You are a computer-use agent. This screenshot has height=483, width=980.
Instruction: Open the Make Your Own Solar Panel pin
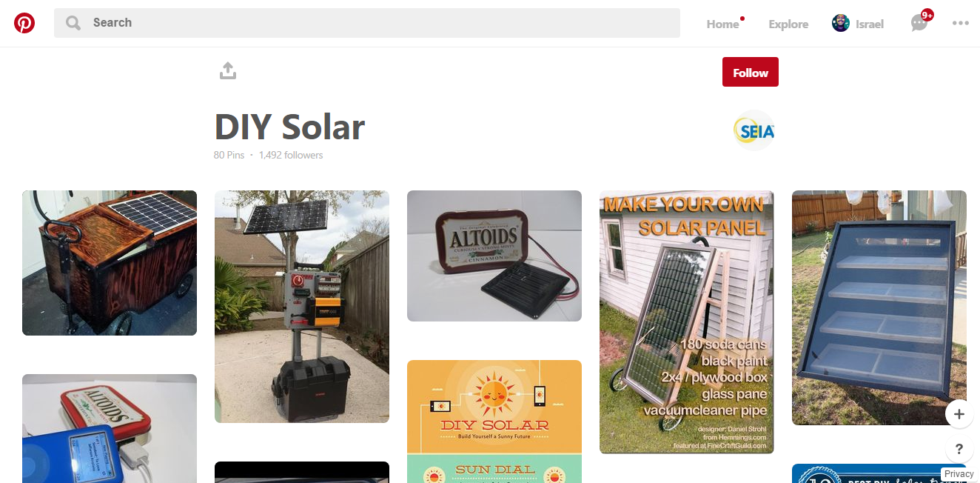click(687, 322)
